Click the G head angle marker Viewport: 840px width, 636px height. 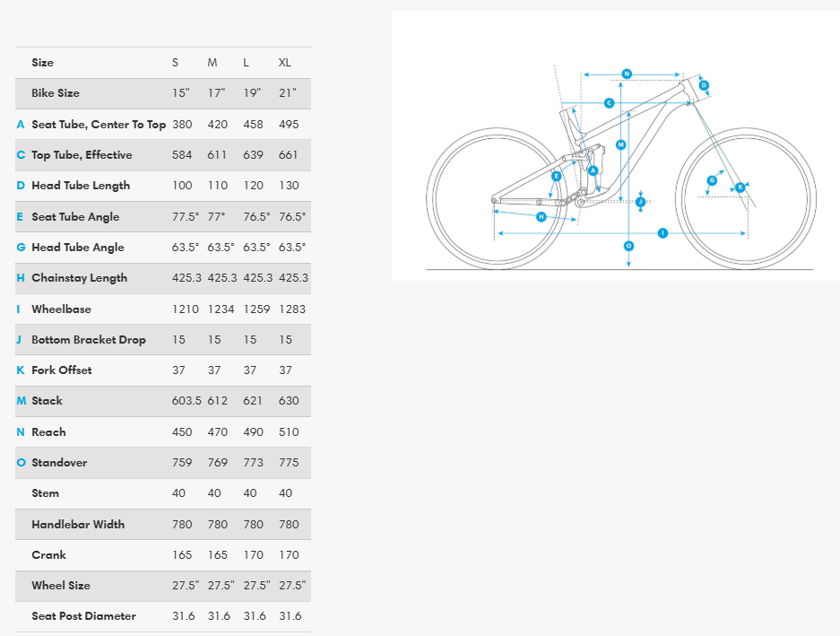pos(712,180)
